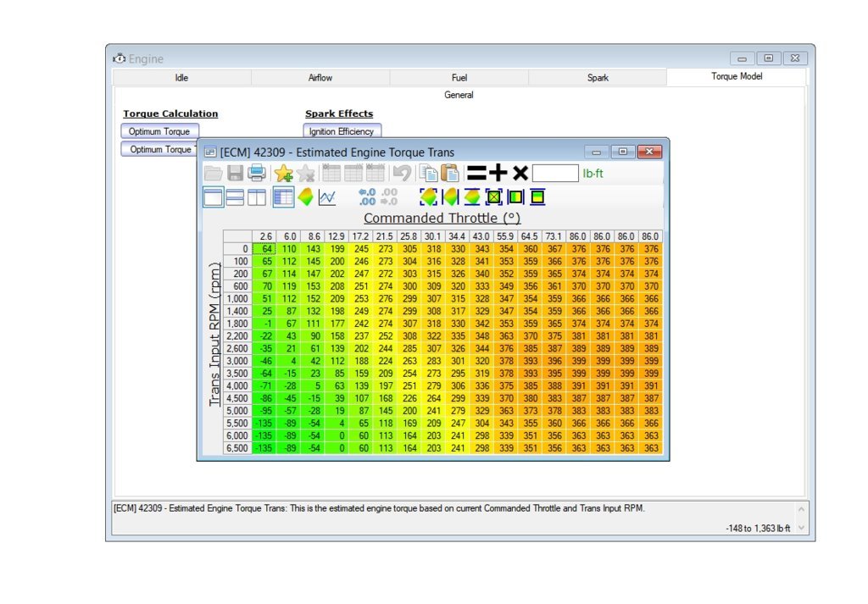Click the open folder icon in table toolbar
Viewport: 868px width, 604px height.
(x=213, y=173)
